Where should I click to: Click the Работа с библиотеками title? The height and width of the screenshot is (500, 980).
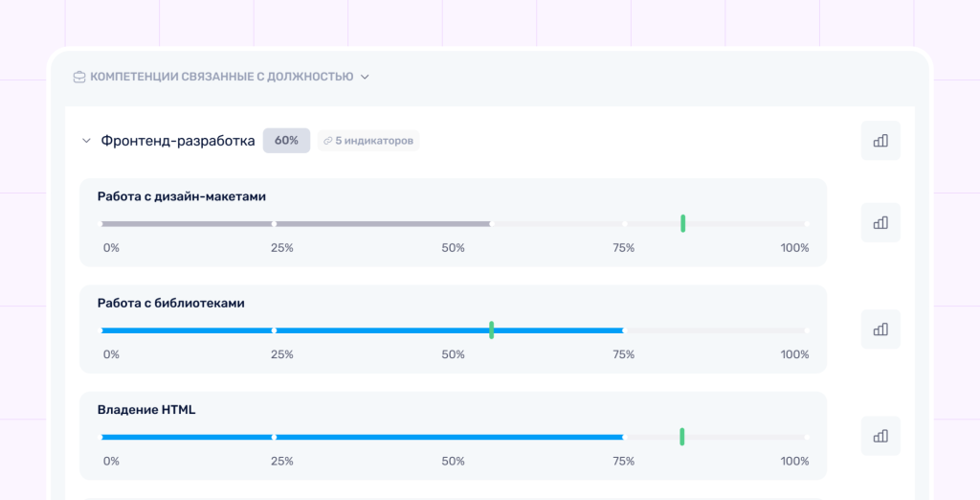(170, 303)
